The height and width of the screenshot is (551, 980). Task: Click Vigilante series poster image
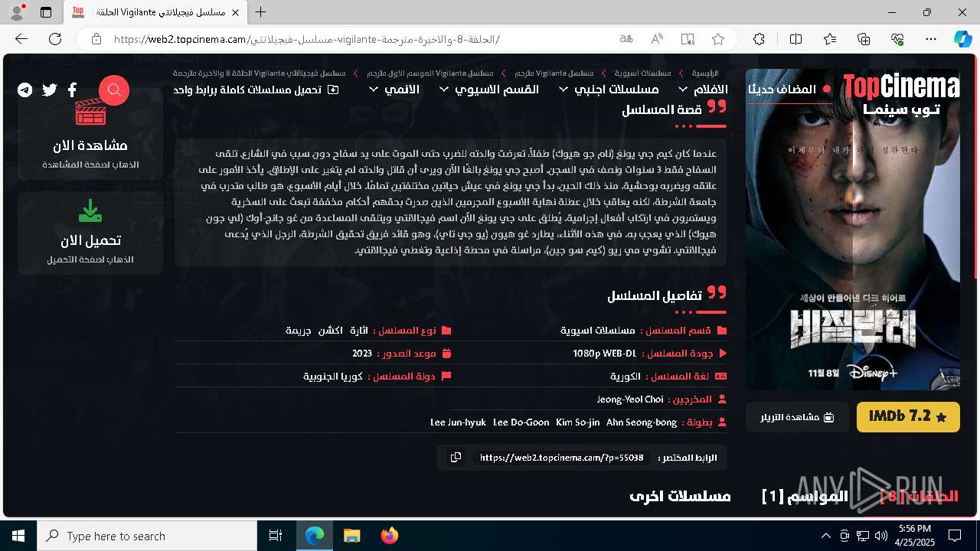853,230
